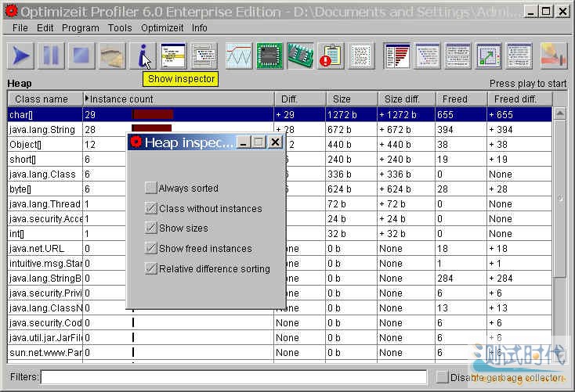
Task: Click the 1272 b size cell
Action: (351, 115)
